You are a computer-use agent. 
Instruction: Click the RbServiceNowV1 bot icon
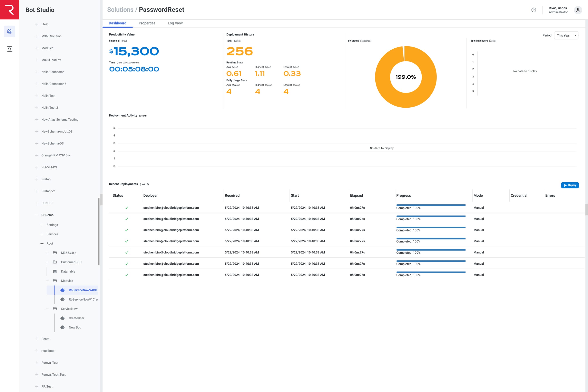click(x=63, y=300)
